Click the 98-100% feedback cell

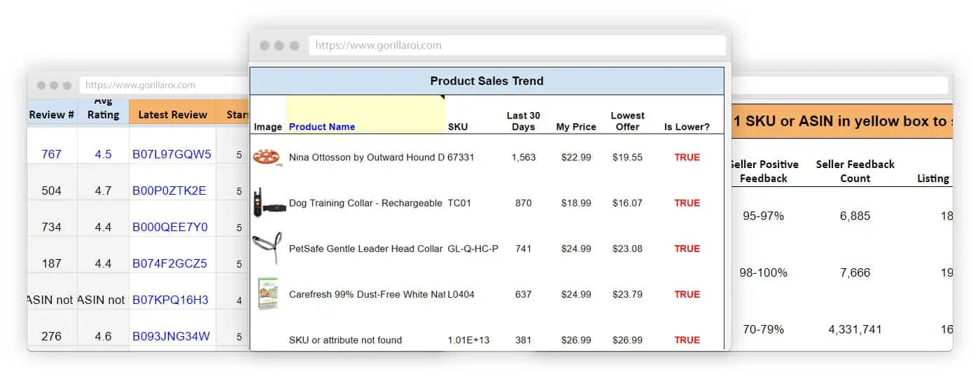[x=764, y=272]
